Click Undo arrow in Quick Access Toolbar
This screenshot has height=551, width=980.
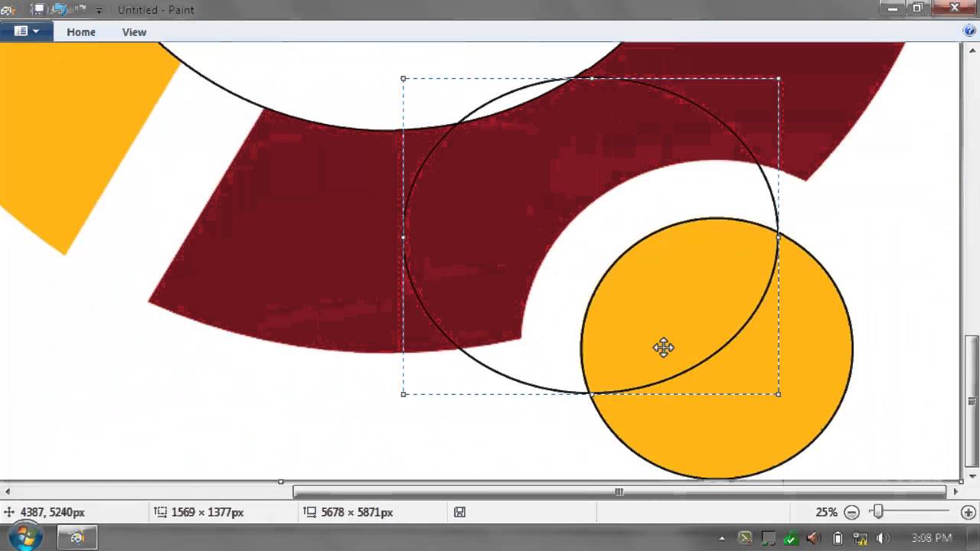(61, 10)
